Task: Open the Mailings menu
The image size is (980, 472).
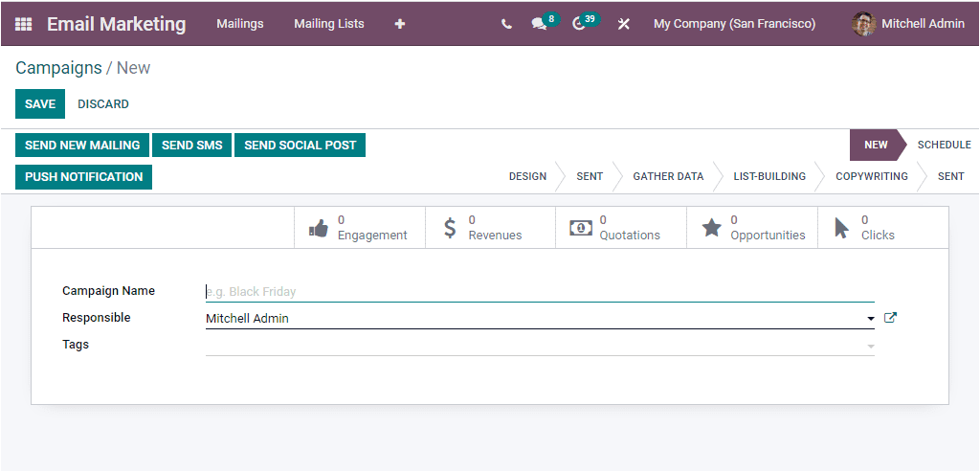Action: pyautogui.click(x=240, y=24)
